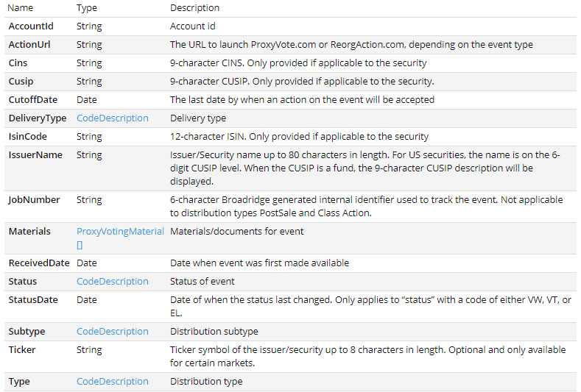Select the CutoffDate property name
The width and height of the screenshot is (581, 392).
33,99
